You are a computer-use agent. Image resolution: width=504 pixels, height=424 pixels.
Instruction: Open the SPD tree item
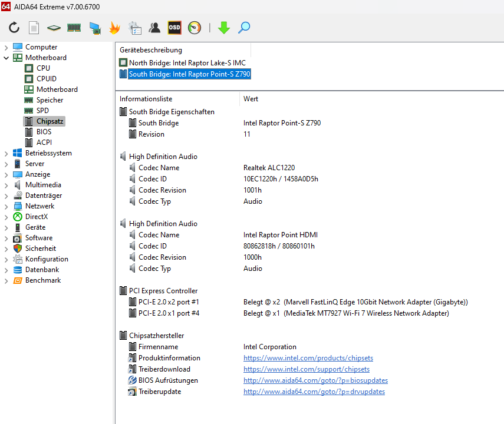coord(42,111)
